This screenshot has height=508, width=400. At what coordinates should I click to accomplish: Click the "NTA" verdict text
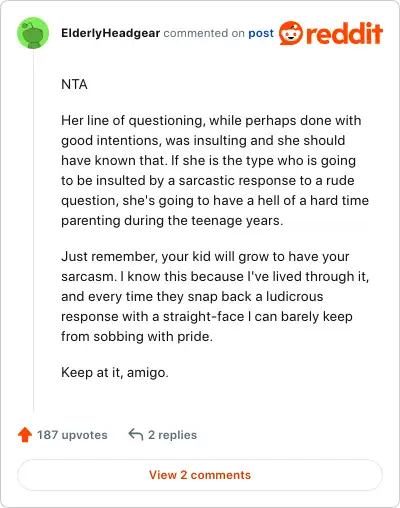[74, 84]
